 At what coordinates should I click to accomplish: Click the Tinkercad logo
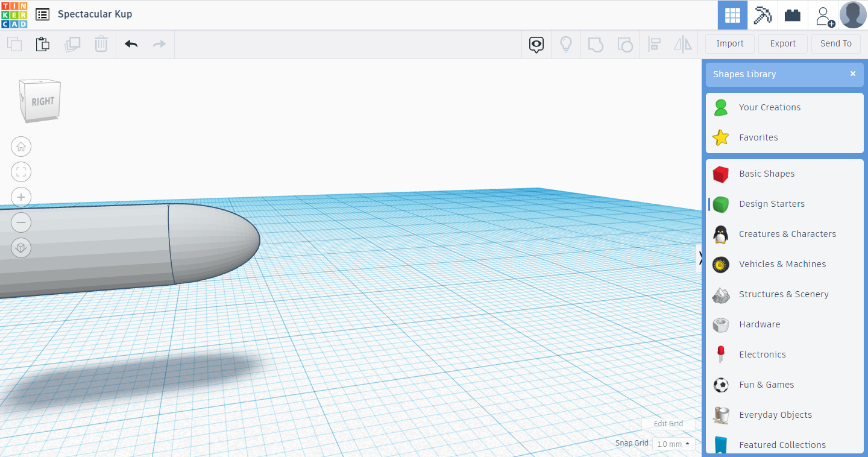click(14, 14)
